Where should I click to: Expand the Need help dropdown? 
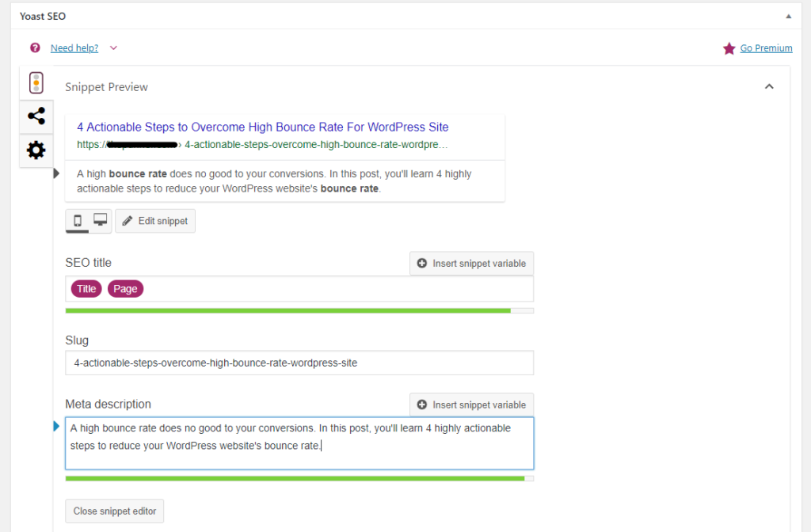[113, 47]
